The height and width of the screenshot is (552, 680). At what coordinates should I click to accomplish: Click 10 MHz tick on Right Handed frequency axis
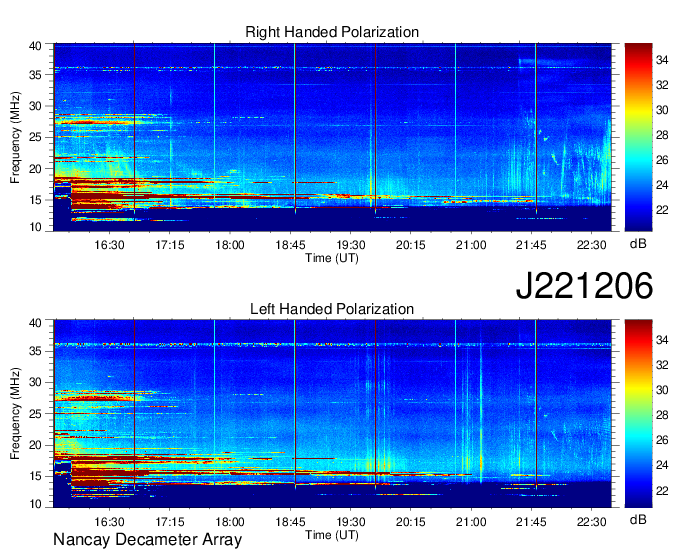click(35, 227)
